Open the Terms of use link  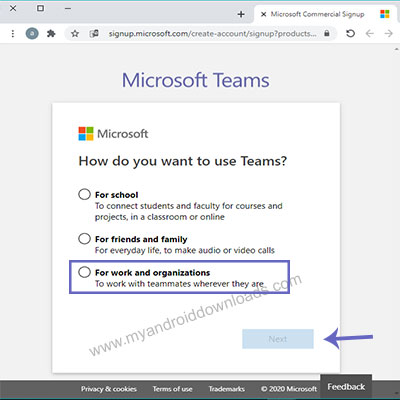click(172, 389)
